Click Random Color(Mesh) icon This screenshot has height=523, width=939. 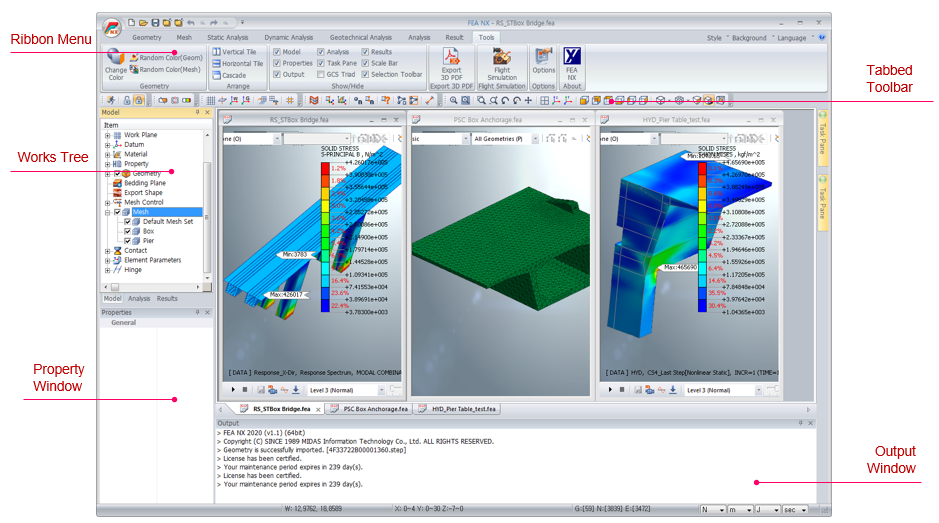click(x=133, y=70)
